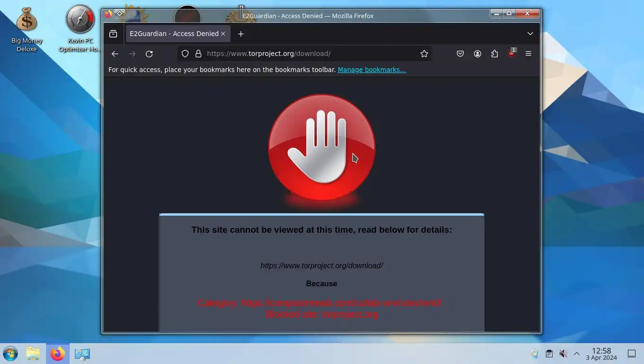Open Firefox account icon
644x364 pixels.
point(477,54)
